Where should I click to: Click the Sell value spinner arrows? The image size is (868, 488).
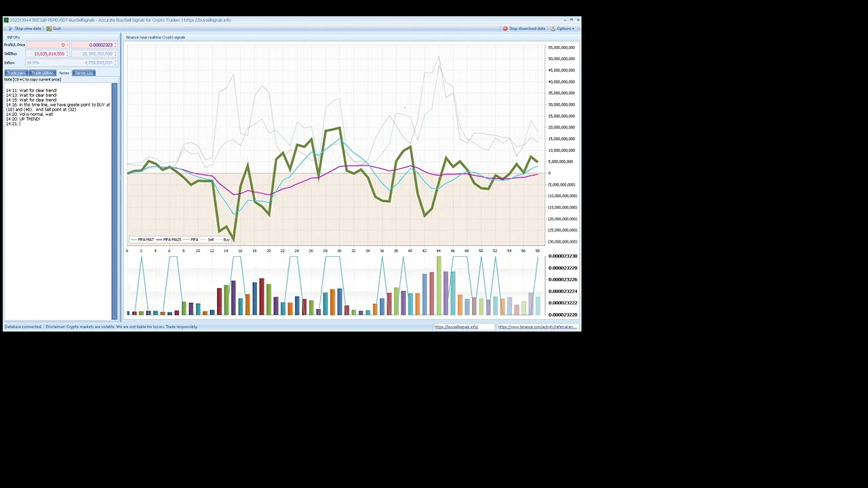click(68, 54)
